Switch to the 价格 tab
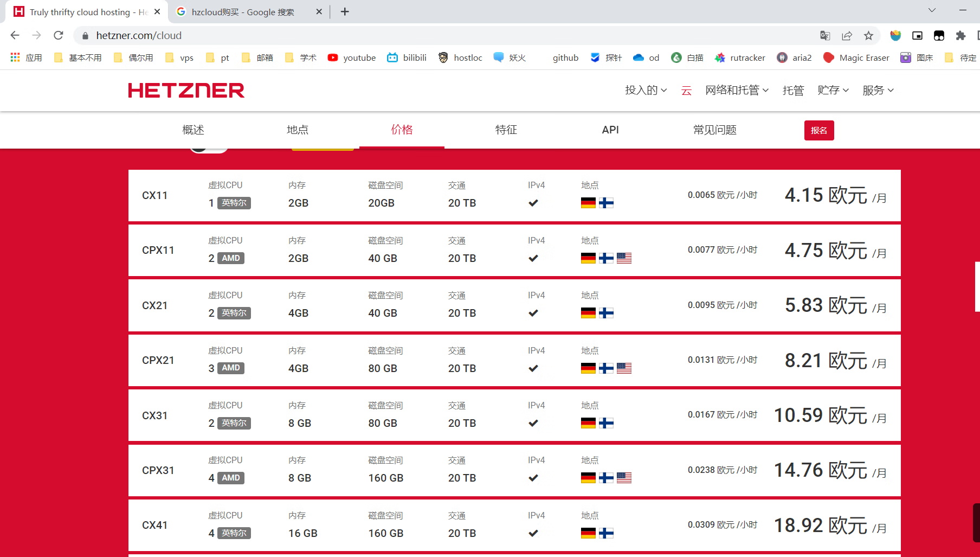Viewport: 980px width, 557px height. (402, 130)
